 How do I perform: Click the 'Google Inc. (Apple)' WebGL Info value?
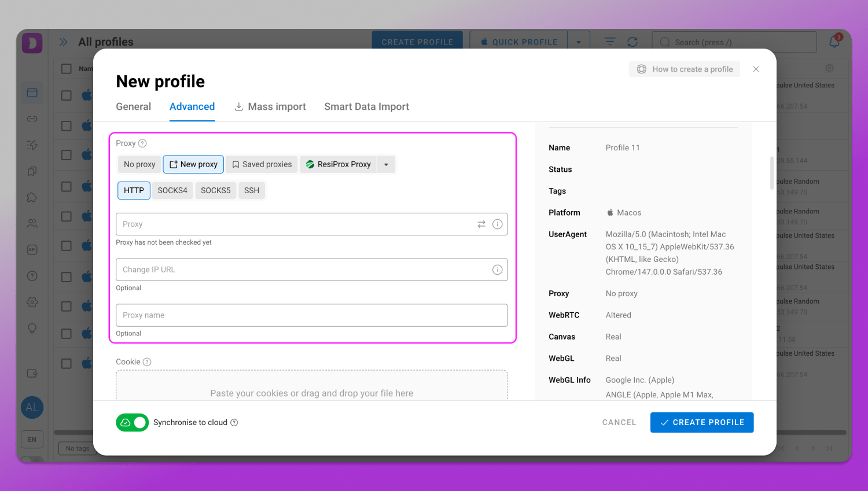640,380
